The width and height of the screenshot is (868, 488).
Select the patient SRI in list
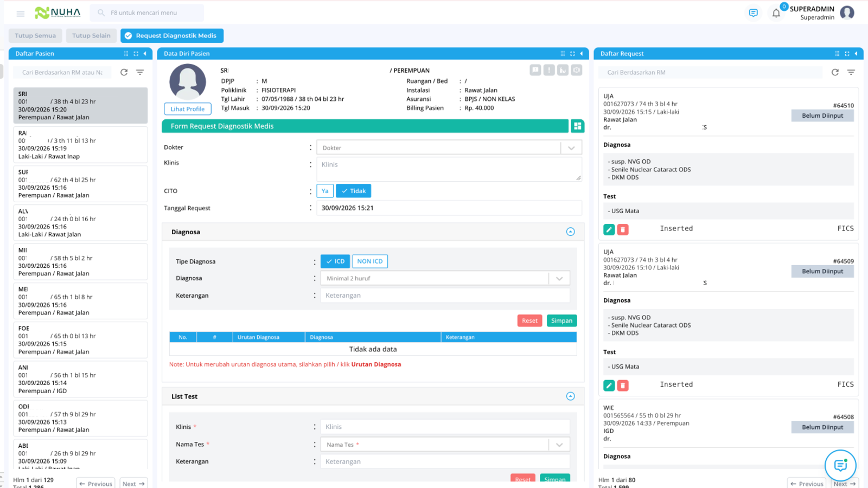click(x=80, y=106)
